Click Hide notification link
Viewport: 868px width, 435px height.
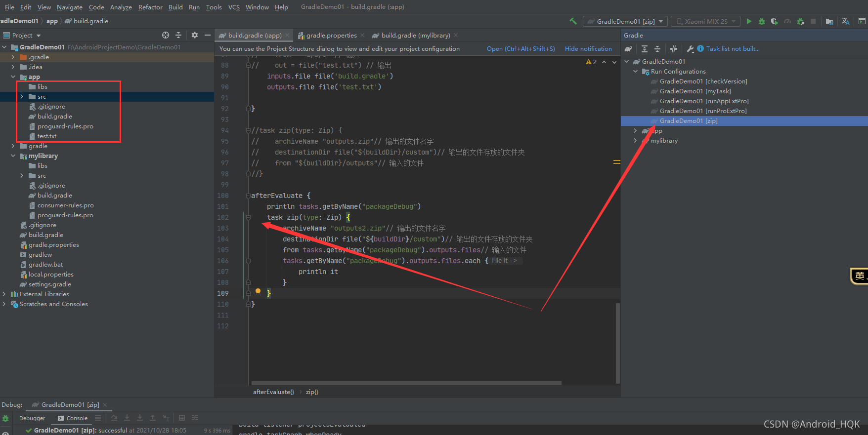click(588, 49)
